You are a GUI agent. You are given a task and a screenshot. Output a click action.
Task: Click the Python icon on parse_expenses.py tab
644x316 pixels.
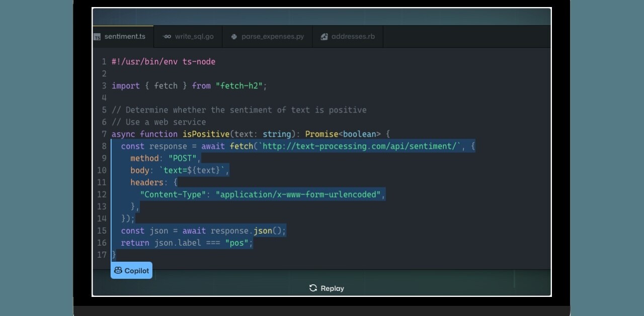[x=234, y=37]
